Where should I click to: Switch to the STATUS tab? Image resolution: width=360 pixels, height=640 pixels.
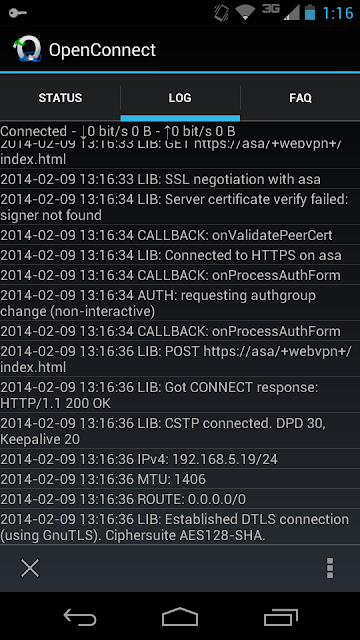(60, 98)
